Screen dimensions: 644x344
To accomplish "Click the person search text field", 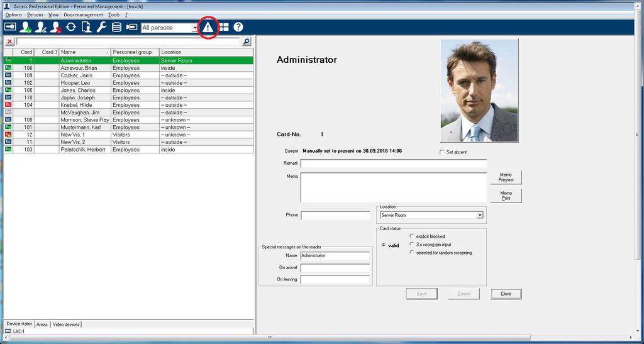I will [128, 42].
